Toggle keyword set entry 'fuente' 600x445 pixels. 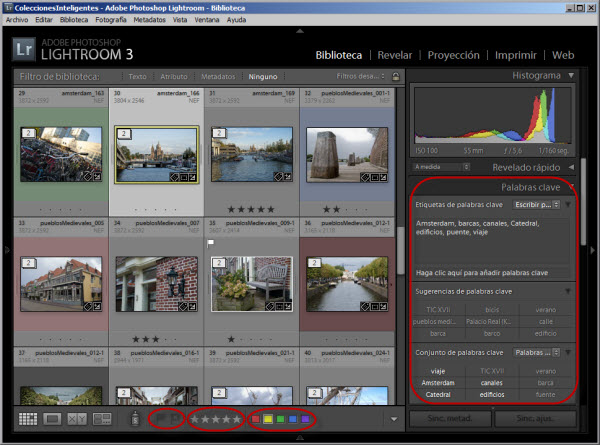tap(546, 394)
